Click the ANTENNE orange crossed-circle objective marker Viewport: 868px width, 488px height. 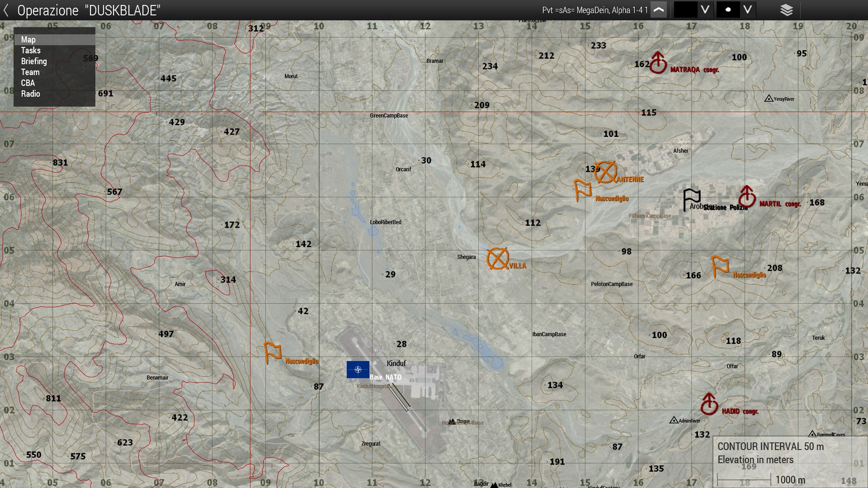click(605, 172)
